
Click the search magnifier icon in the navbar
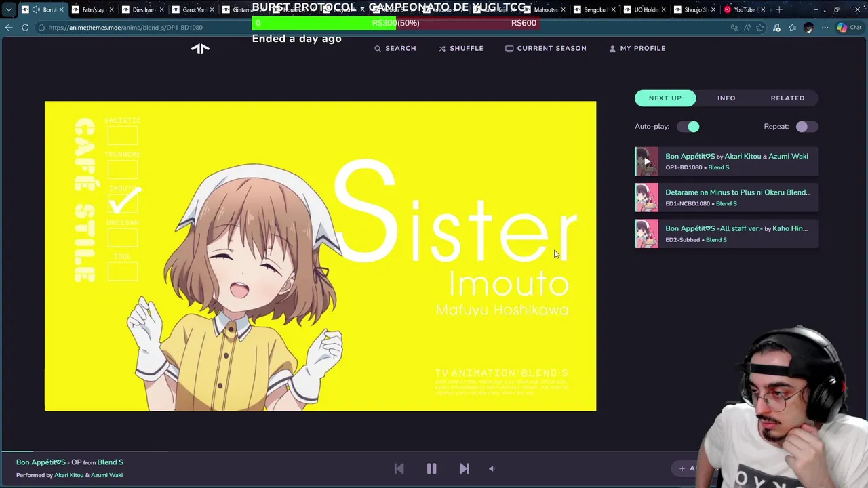[x=378, y=49]
